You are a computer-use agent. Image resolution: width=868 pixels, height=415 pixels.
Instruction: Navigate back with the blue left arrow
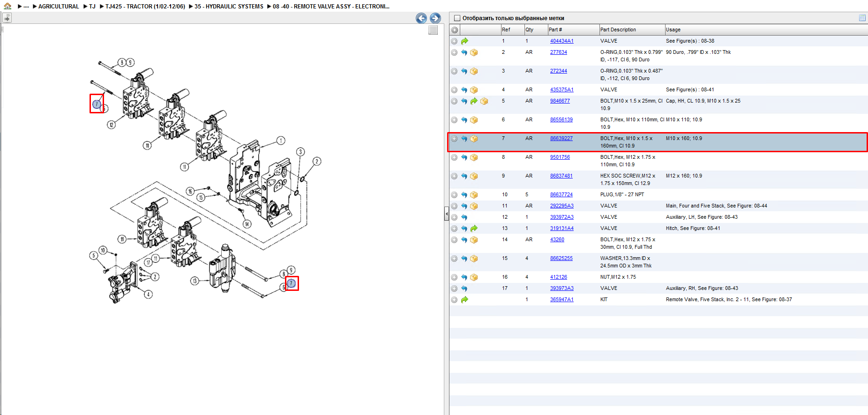click(421, 18)
